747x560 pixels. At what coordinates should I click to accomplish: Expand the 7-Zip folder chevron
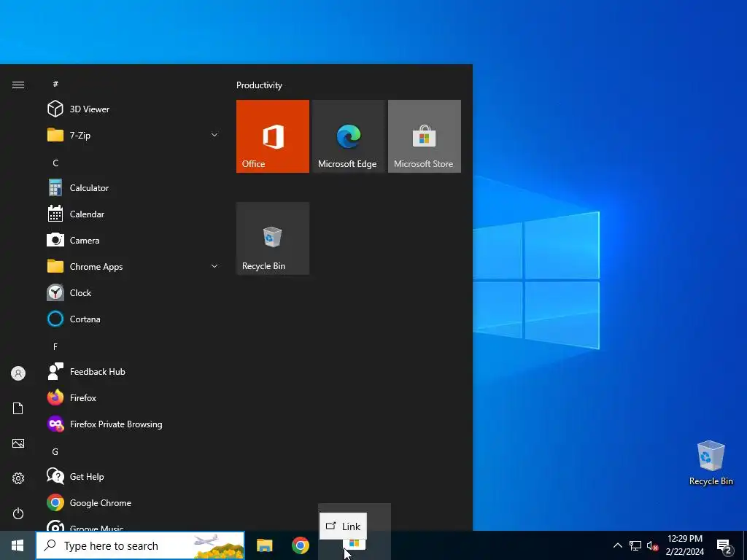point(214,135)
